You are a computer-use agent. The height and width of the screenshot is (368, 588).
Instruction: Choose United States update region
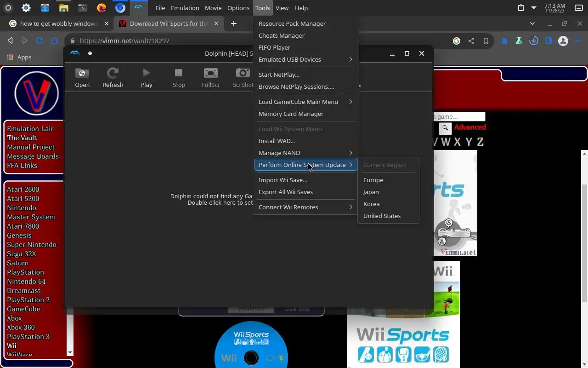point(388,216)
